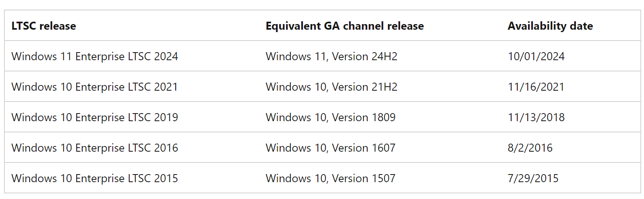Click the 11/13/2018 availability date
This screenshot has width=644, height=199.
click(536, 118)
